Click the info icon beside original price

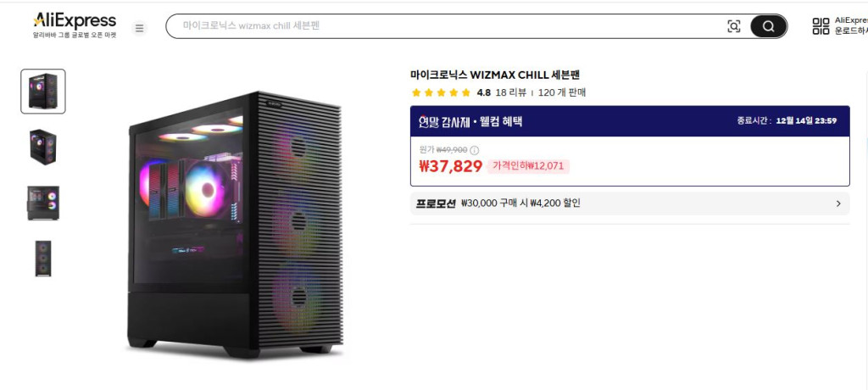[475, 150]
